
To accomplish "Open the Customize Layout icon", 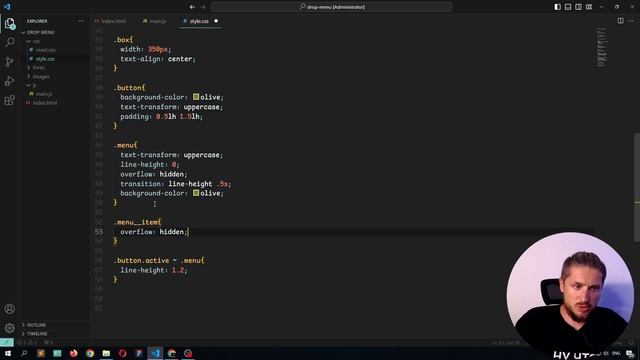I will point(589,7).
